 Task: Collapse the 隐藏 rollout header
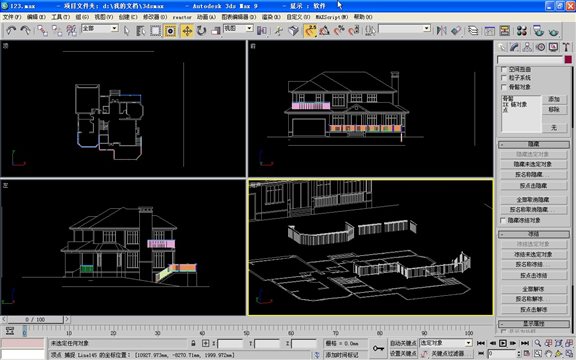534,144
